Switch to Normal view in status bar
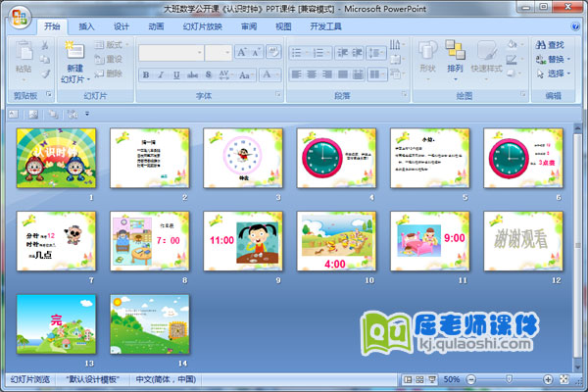This screenshot has height=392, width=588. tap(408, 379)
